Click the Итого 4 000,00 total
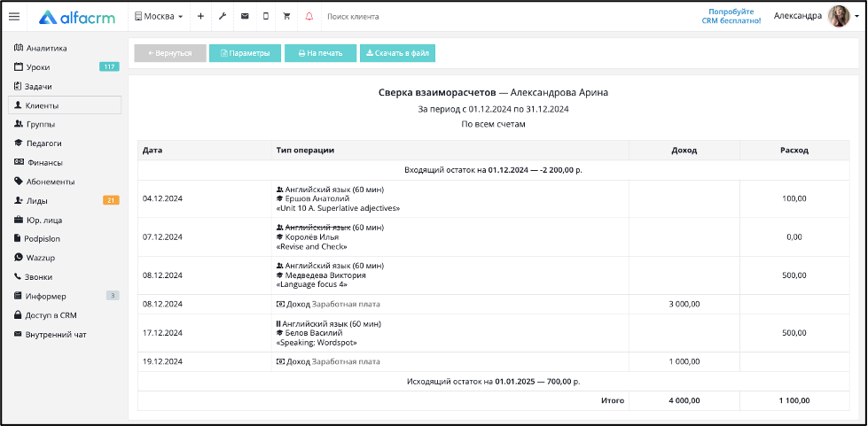 (684, 400)
